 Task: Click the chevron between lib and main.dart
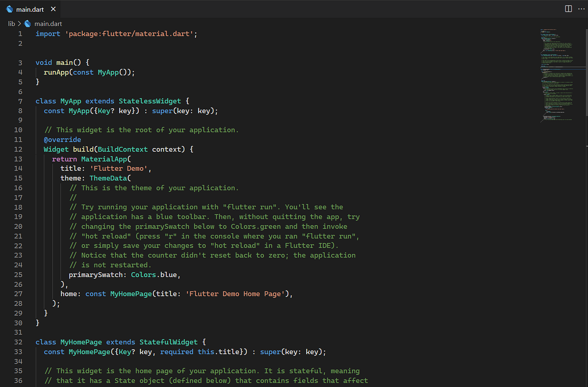18,24
